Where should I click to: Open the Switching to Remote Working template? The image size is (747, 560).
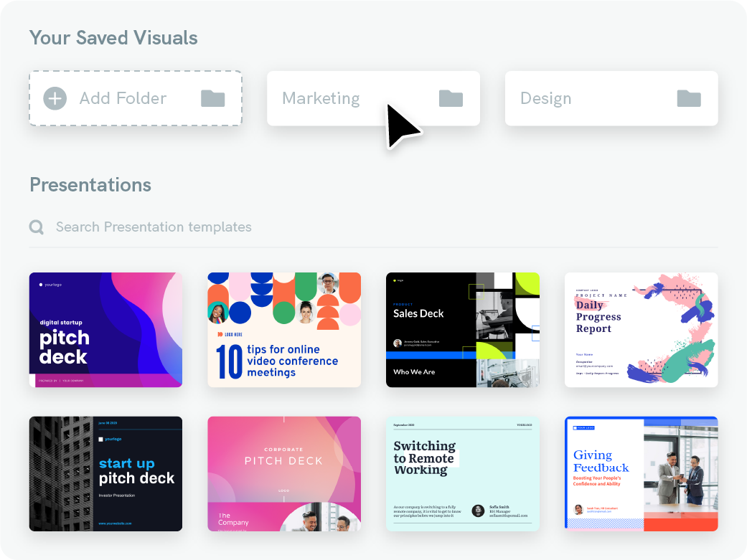coord(463,474)
